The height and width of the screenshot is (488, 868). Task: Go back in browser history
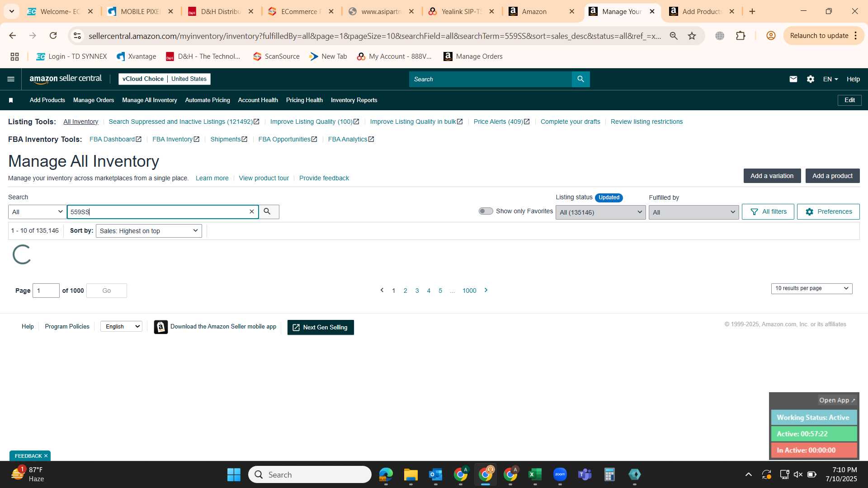pyautogui.click(x=12, y=36)
